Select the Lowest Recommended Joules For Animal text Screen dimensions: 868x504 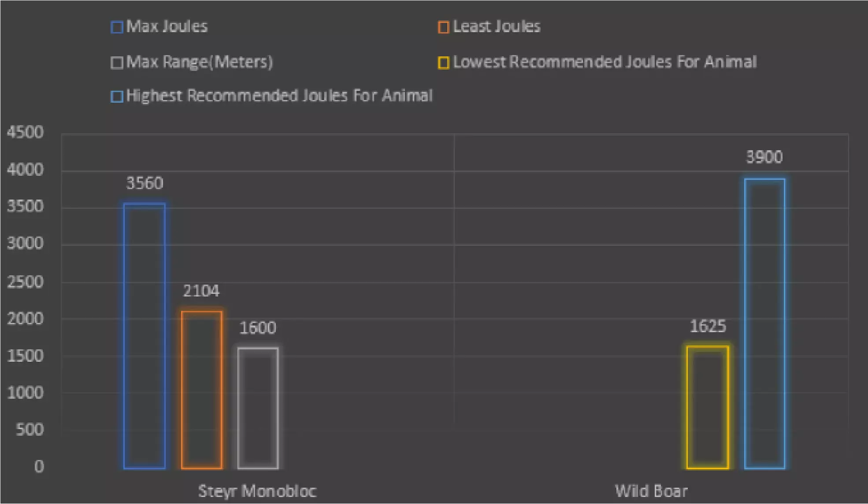coord(605,62)
